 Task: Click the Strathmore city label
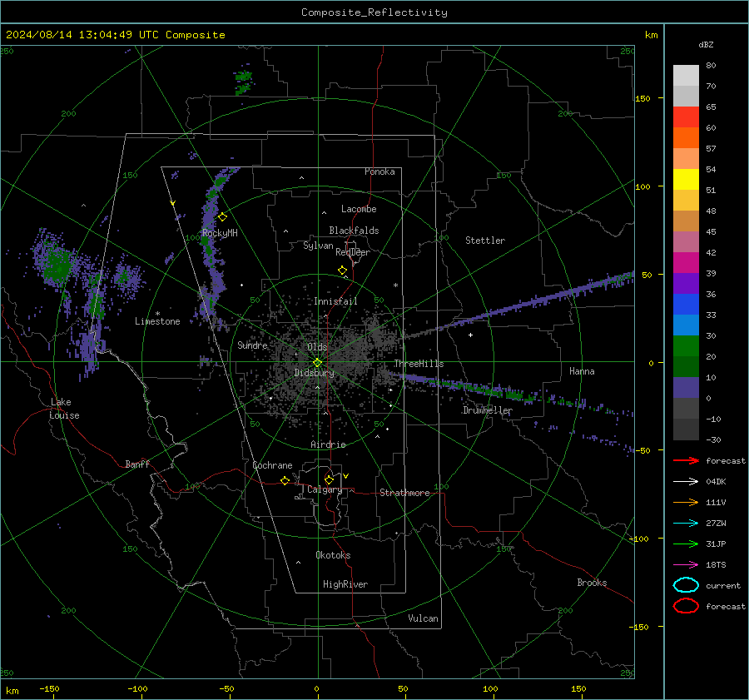(x=404, y=493)
